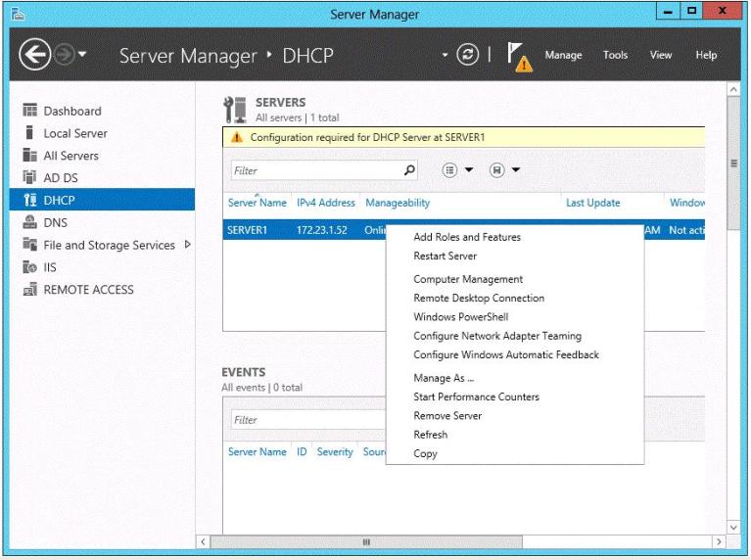Viewport: 751px width, 560px height.
Task: Open the Manage menu
Action: point(563,55)
